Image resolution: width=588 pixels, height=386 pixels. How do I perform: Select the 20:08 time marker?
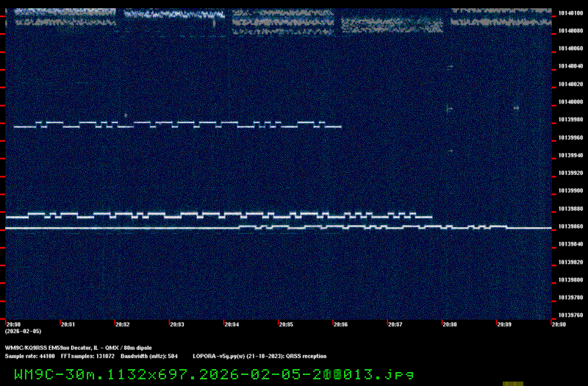pyautogui.click(x=449, y=324)
